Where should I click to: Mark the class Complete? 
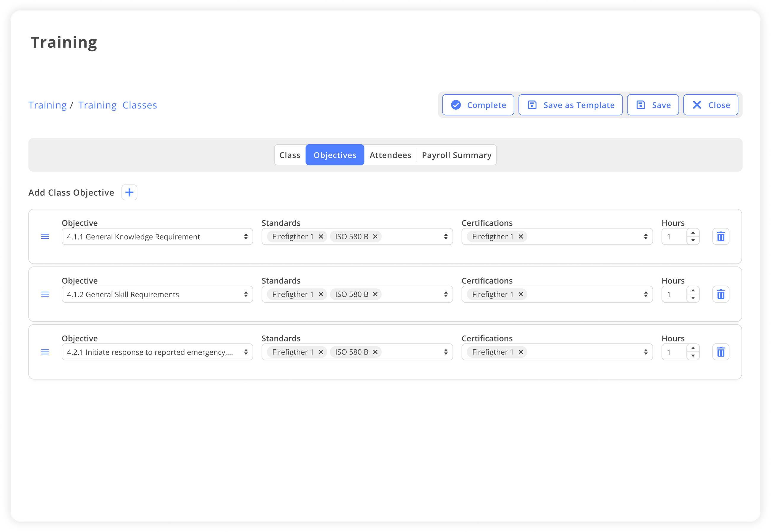coord(478,105)
